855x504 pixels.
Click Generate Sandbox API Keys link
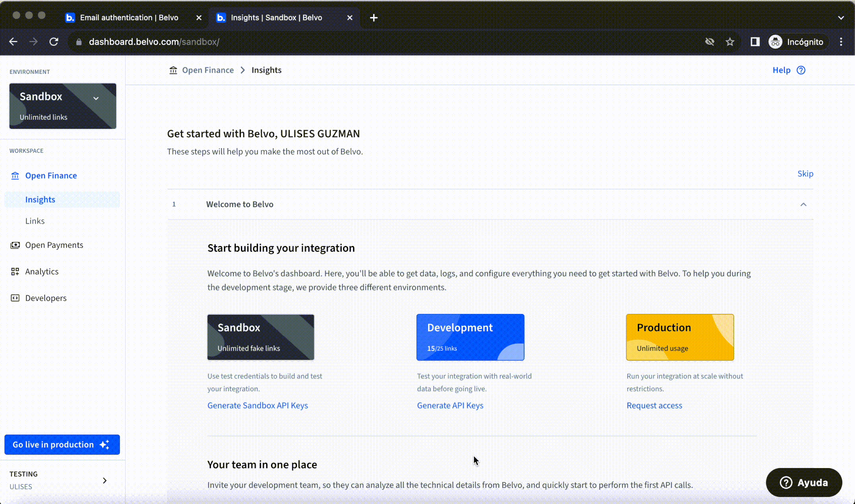(257, 406)
